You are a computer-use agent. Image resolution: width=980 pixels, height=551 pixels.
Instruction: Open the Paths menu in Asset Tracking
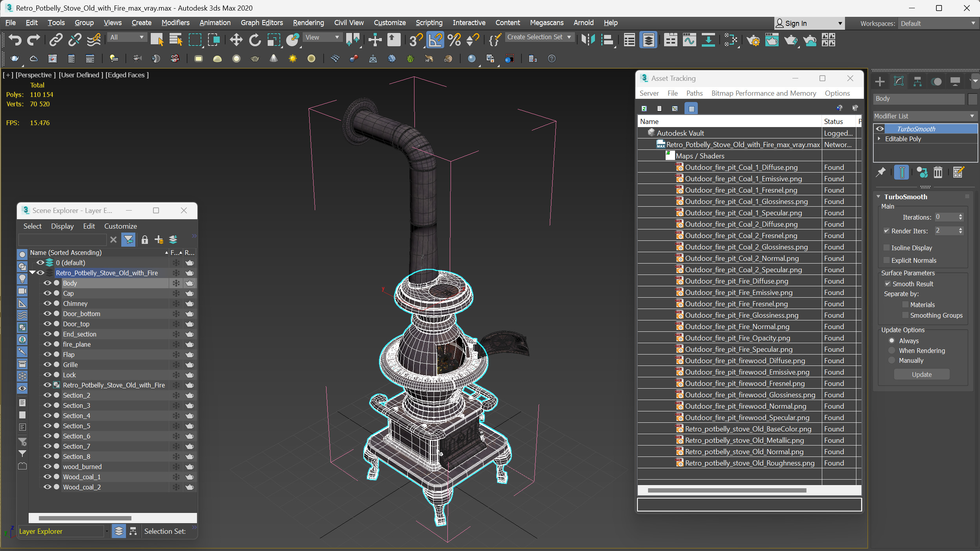click(694, 93)
